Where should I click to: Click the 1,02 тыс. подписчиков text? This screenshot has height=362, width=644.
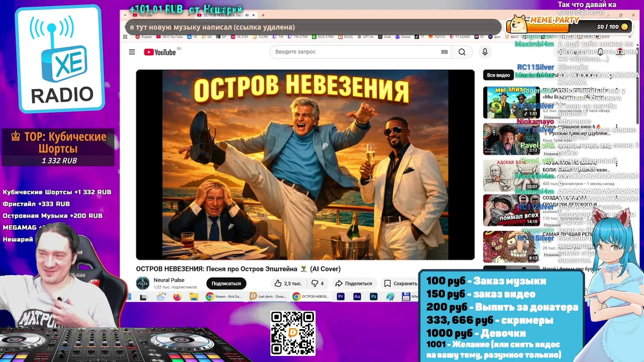coord(175,287)
